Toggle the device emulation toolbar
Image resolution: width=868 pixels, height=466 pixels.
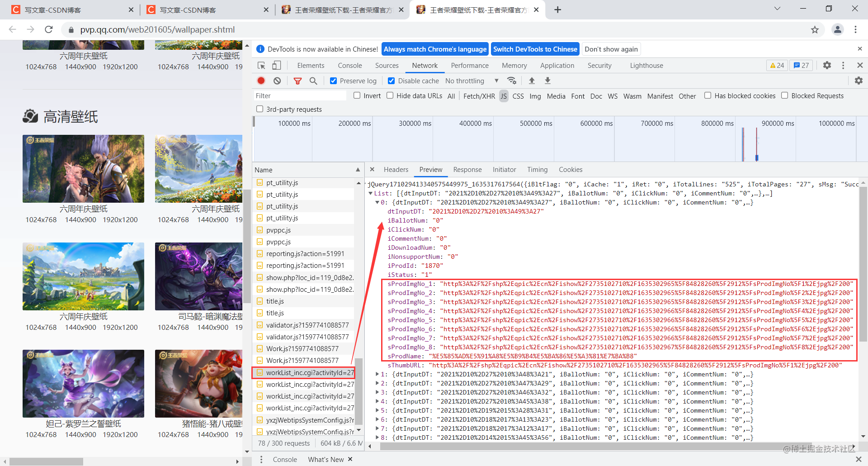coord(277,65)
